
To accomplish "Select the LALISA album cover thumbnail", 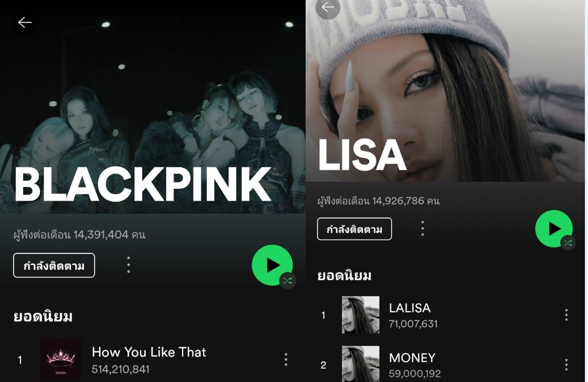I will coord(361,315).
